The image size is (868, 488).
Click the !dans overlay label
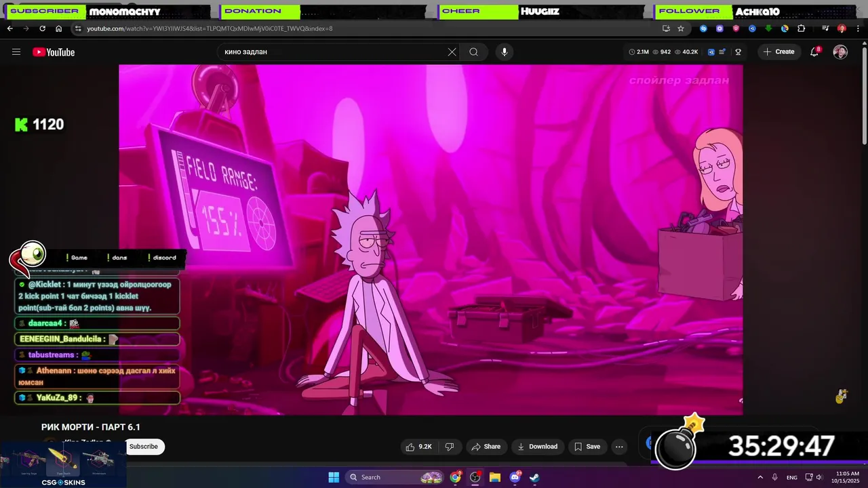click(x=117, y=258)
